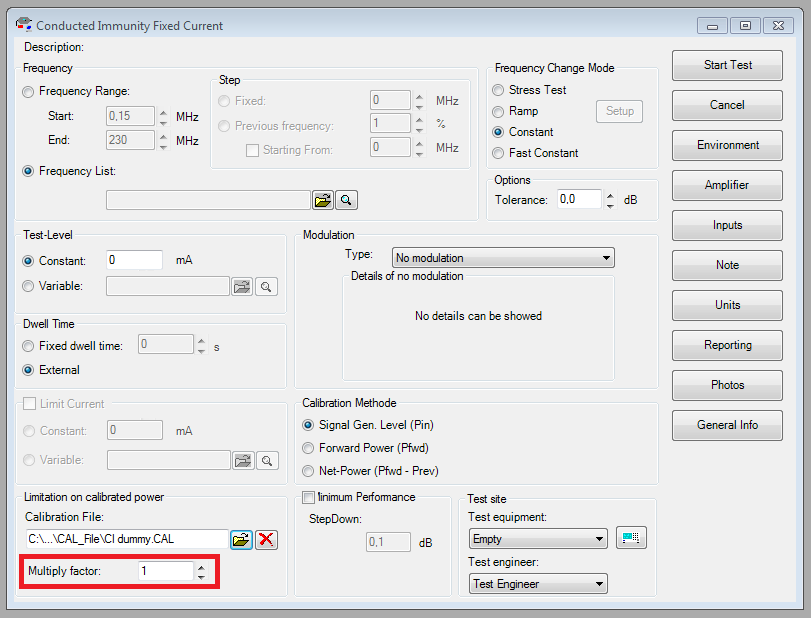Open the Calibration File folder browse icon
This screenshot has width=811, height=618.
(x=240, y=539)
